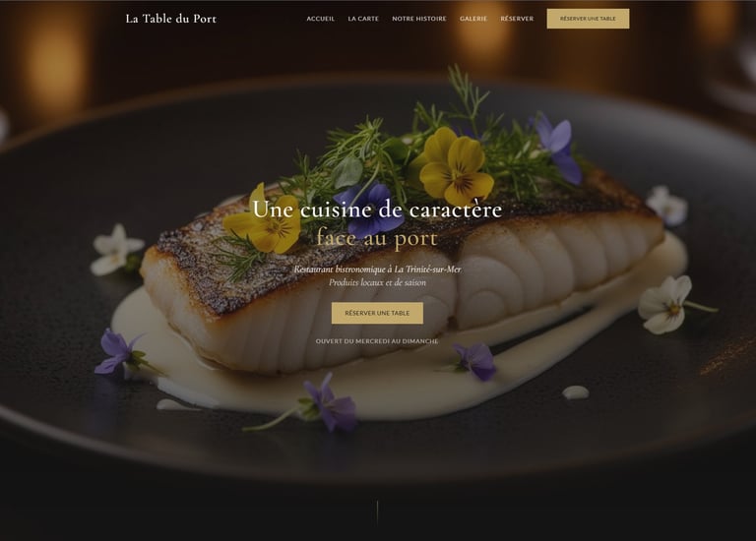
Task: Open the Accueil menu item
Action: click(x=321, y=19)
